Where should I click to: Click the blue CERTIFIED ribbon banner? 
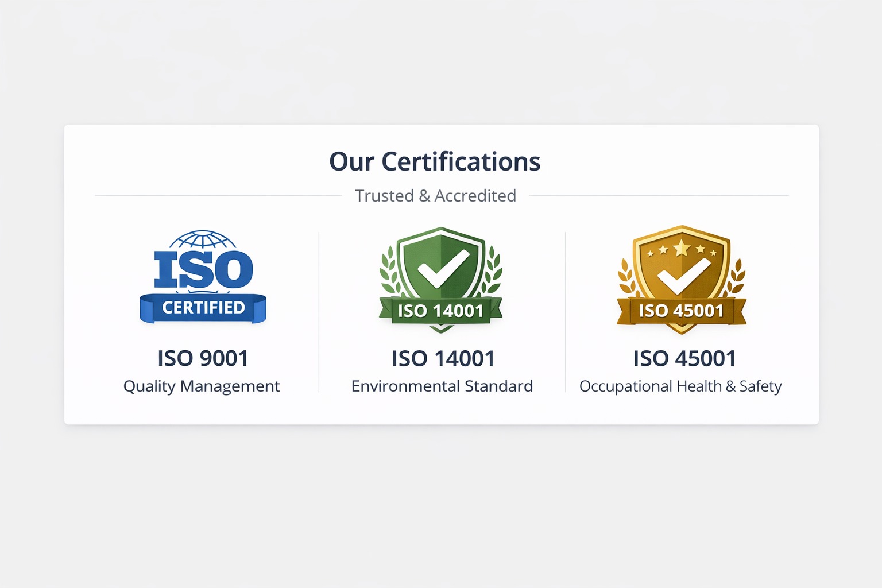tap(203, 308)
